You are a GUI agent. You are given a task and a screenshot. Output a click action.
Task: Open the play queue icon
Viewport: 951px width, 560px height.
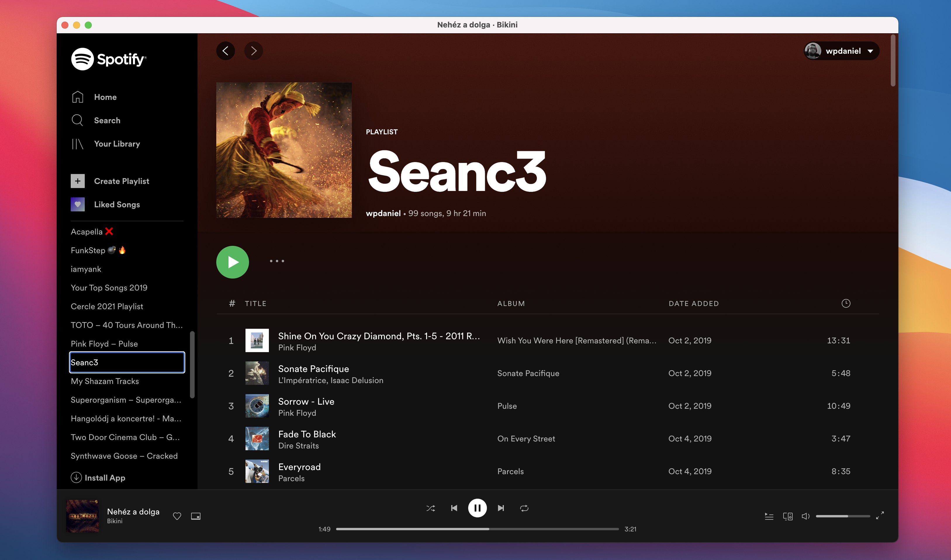[769, 516]
